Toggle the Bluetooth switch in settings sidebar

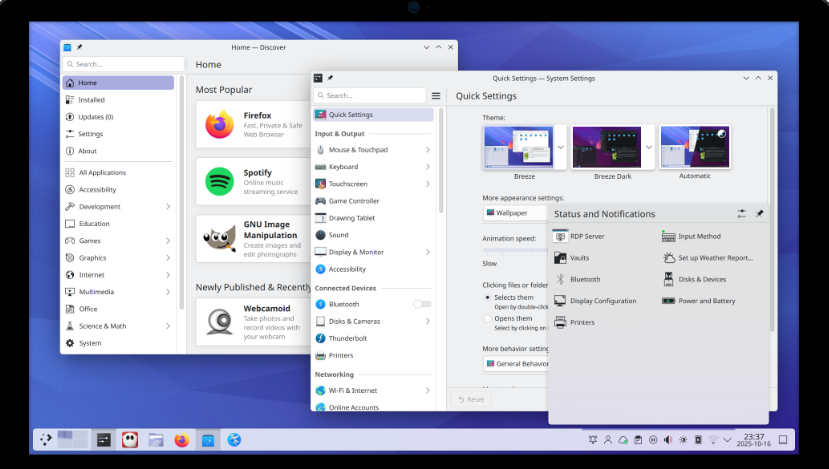(422, 304)
